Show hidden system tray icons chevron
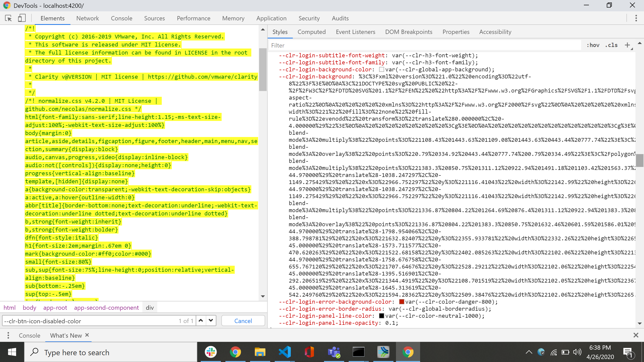Screen dimensions: 644x362 pos(529,352)
